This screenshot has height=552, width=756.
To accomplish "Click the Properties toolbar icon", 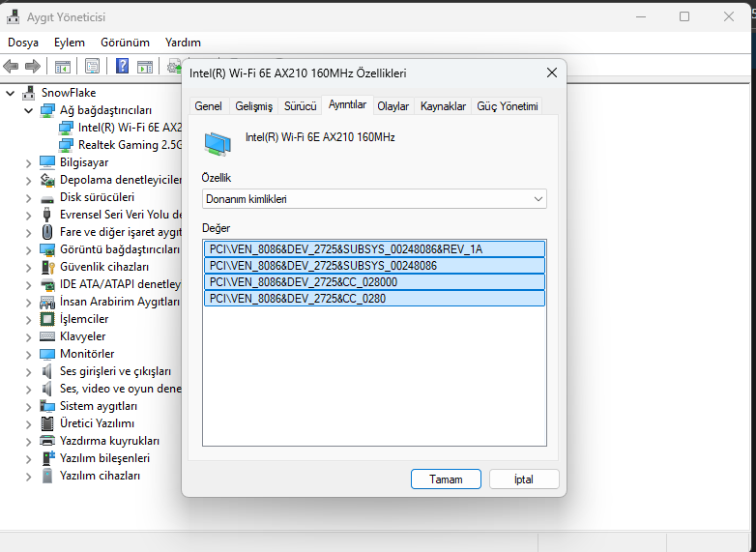I will coord(92,66).
